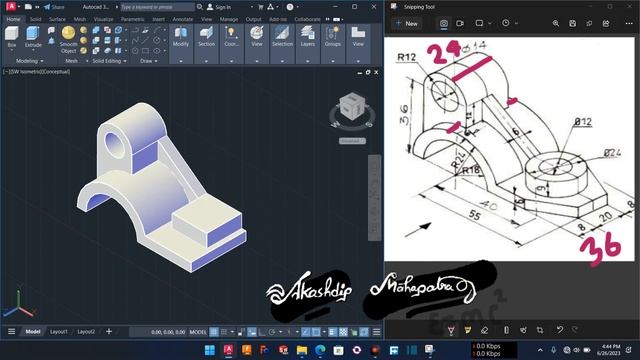Choose the Smooth Object mesh tool

click(68, 40)
